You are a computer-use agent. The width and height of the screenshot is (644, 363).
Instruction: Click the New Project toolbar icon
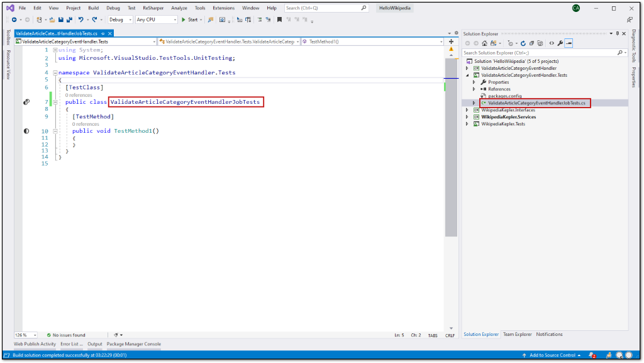39,20
